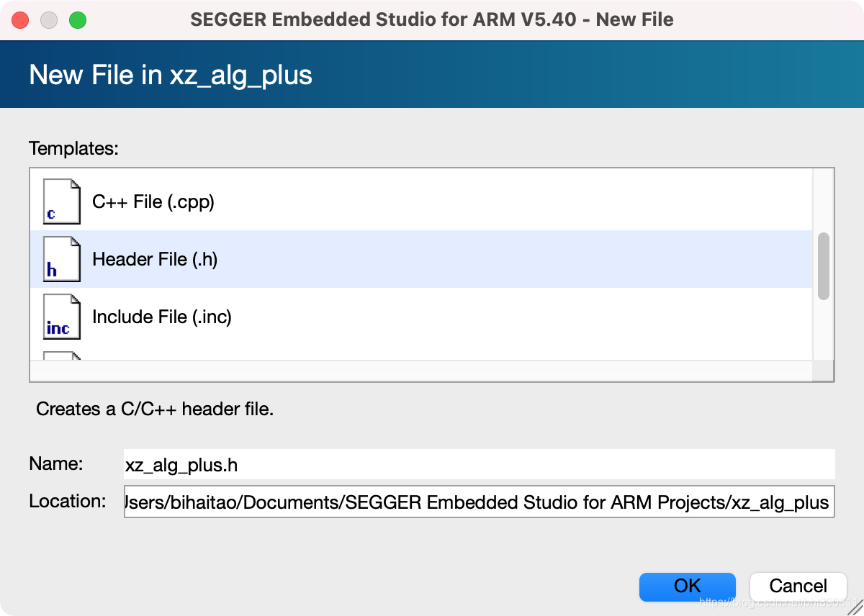Click the Name input showing xz_alg_plus.h

(475, 465)
